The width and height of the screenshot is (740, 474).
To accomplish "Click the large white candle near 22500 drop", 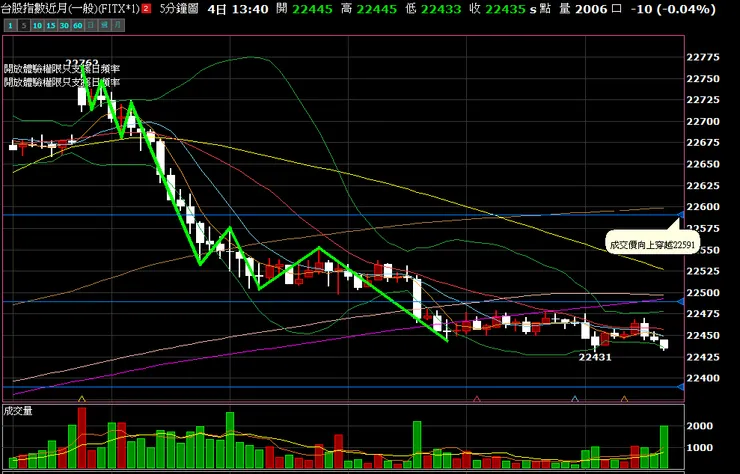I will (417, 299).
